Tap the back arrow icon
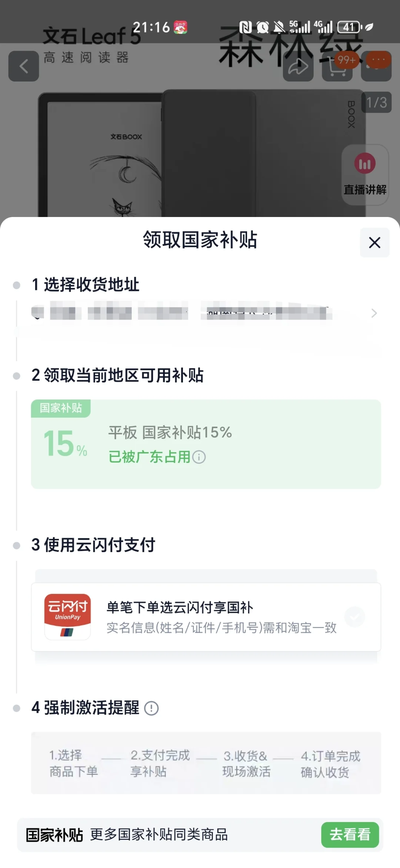Image resolution: width=400 pixels, height=868 pixels. 24,66
